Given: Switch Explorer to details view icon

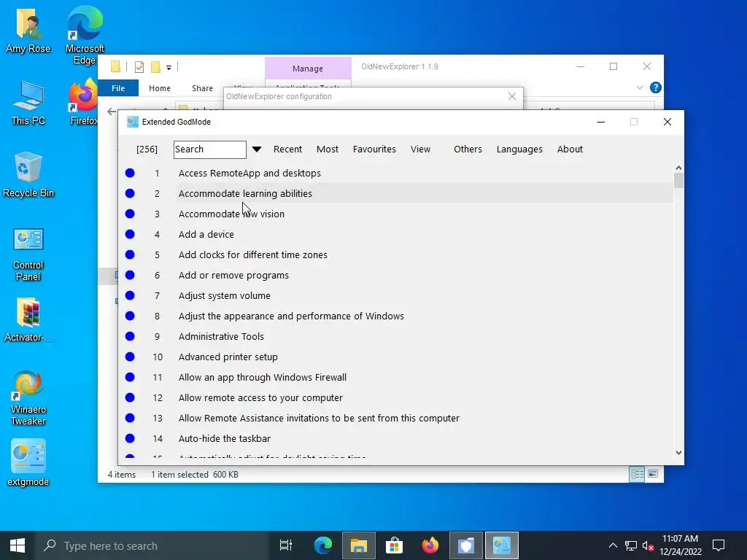Looking at the screenshot, I should pyautogui.click(x=637, y=474).
